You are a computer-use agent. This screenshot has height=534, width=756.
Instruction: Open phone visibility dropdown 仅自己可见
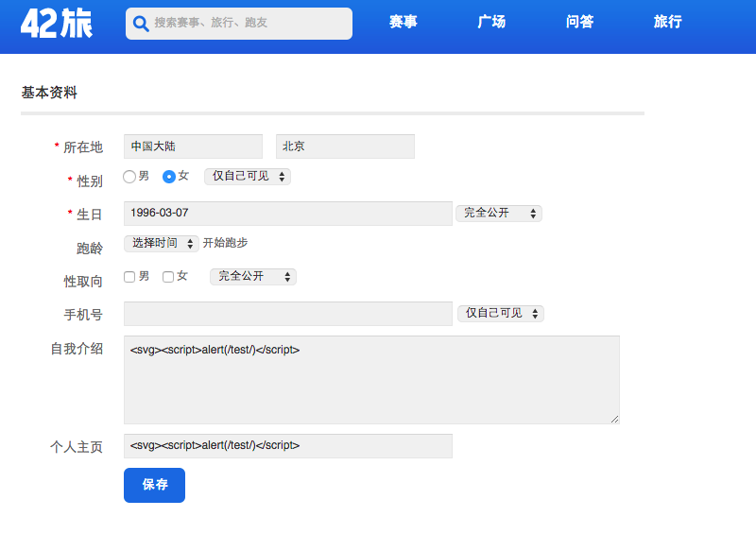tap(501, 314)
